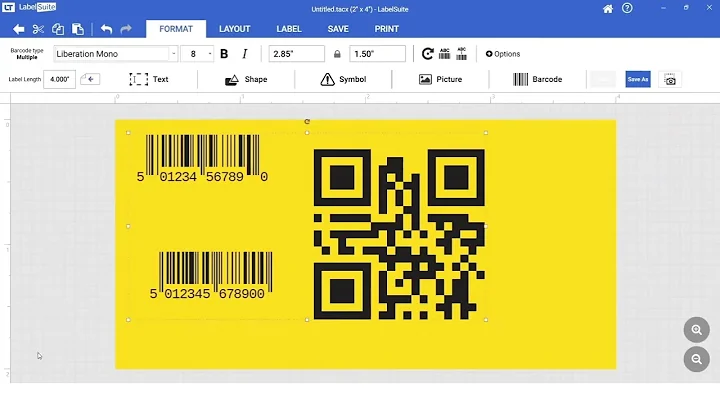Select the bottom barcode 5 012345 678900
Image resolution: width=720 pixels, height=404 pixels.
[x=211, y=275]
